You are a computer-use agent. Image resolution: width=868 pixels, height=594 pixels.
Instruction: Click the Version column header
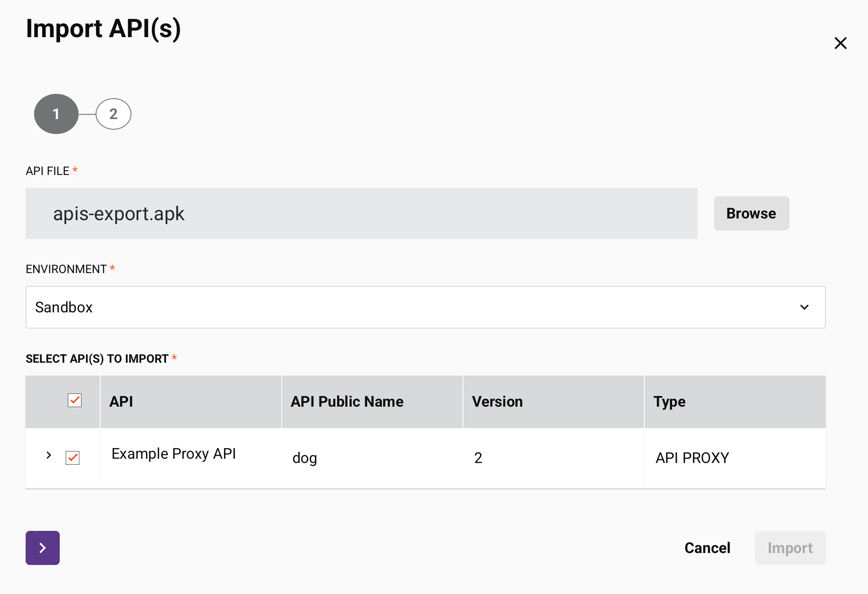click(497, 401)
